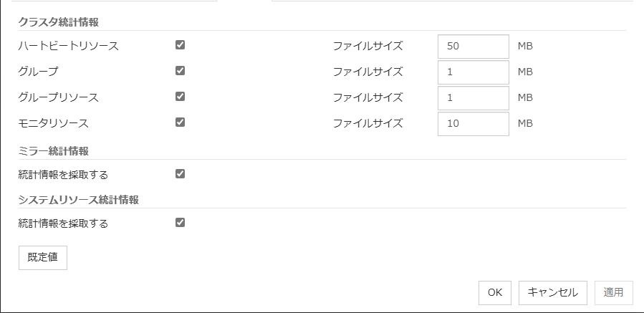Disable the グループリソース checkbox

(180, 97)
